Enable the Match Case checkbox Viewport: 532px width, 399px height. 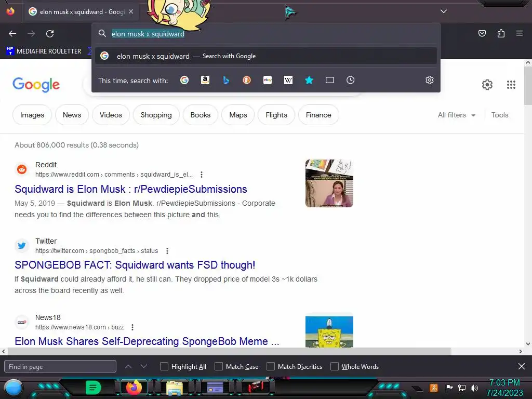[219, 366]
